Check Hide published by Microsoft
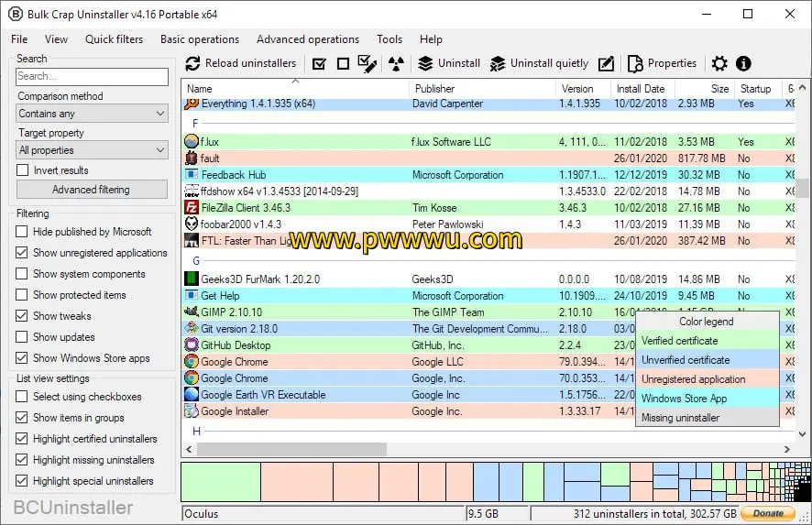The image size is (812, 525). pyautogui.click(x=22, y=232)
